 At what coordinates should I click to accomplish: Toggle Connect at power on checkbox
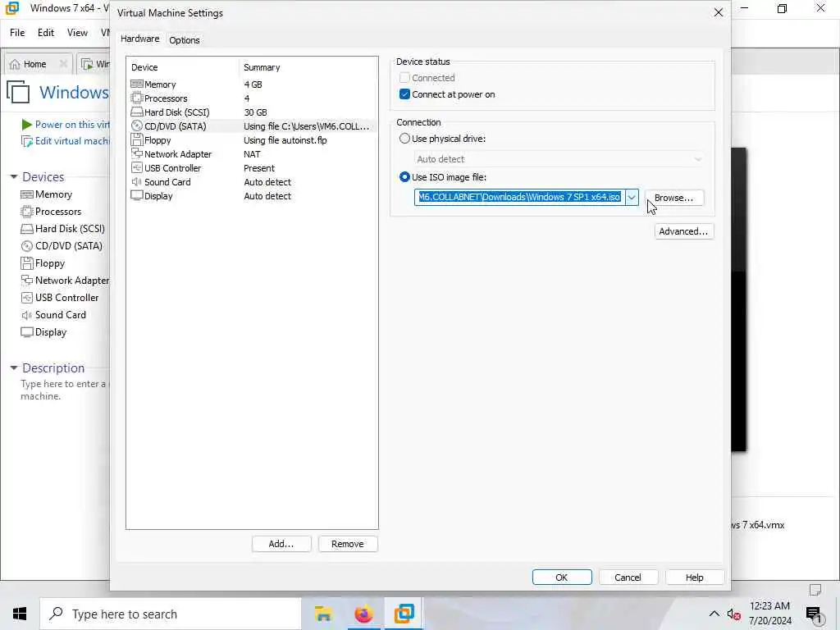[404, 94]
